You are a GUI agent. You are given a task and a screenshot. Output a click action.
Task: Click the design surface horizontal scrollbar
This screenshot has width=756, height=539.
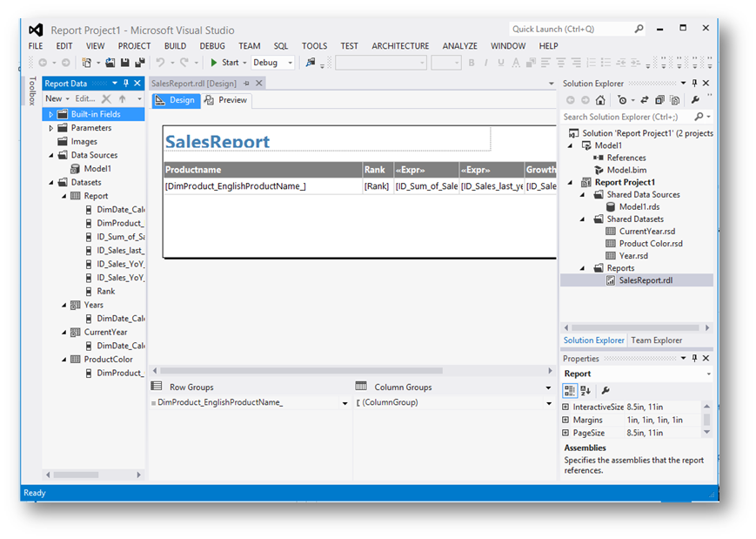click(301, 371)
